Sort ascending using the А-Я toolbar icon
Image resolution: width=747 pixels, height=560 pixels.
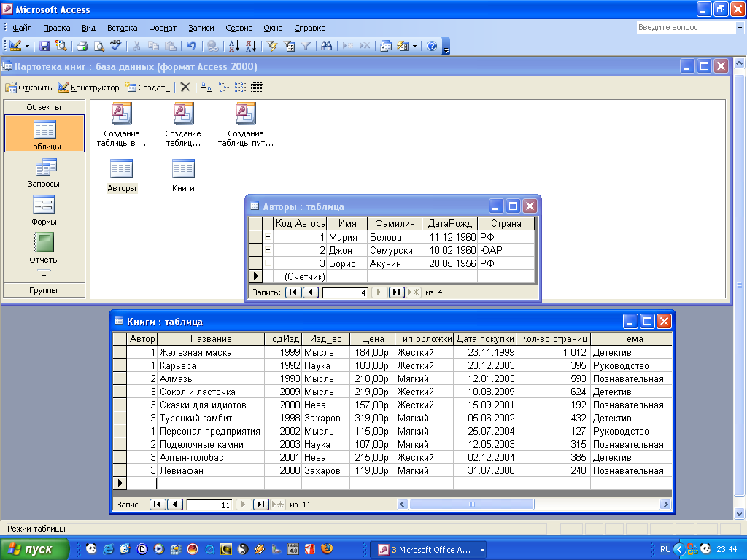pos(233,46)
